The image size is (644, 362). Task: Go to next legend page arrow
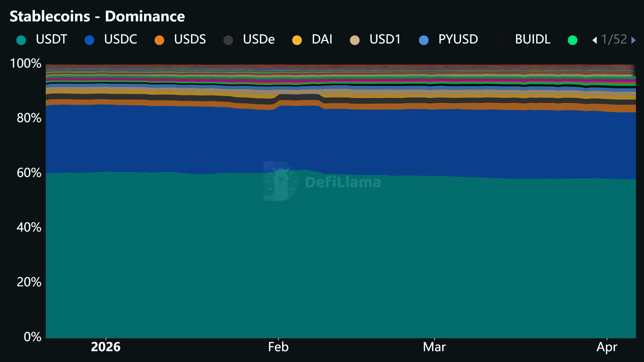(634, 40)
